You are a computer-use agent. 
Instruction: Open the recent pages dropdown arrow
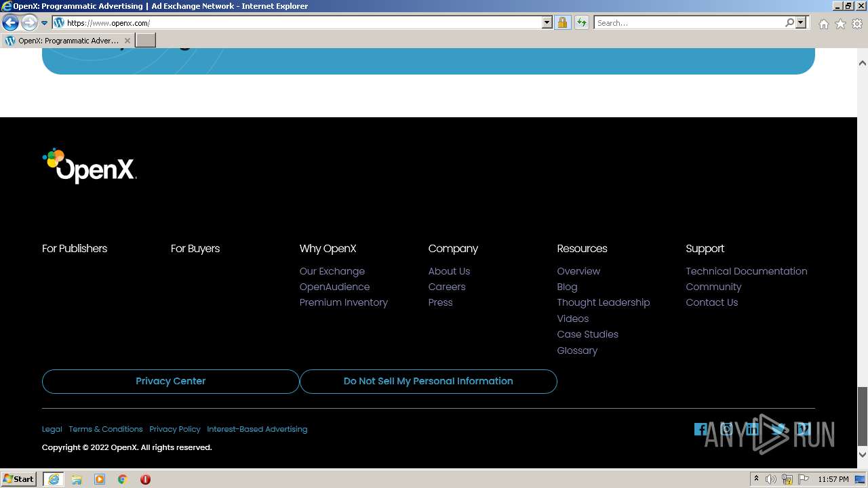[45, 23]
